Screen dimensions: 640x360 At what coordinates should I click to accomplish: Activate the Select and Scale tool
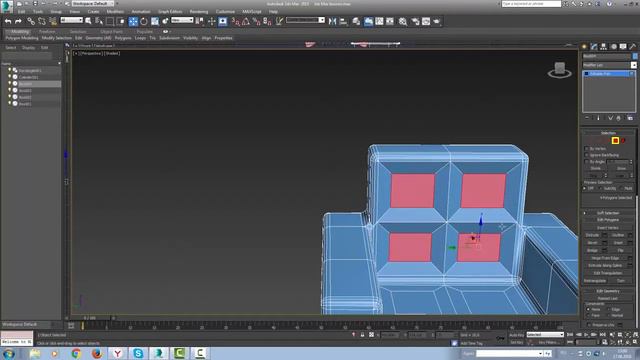(x=155, y=21)
